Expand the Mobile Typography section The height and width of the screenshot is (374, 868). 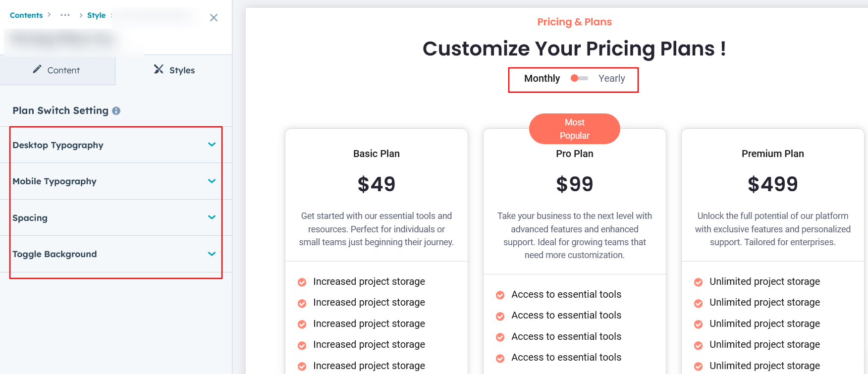(212, 181)
